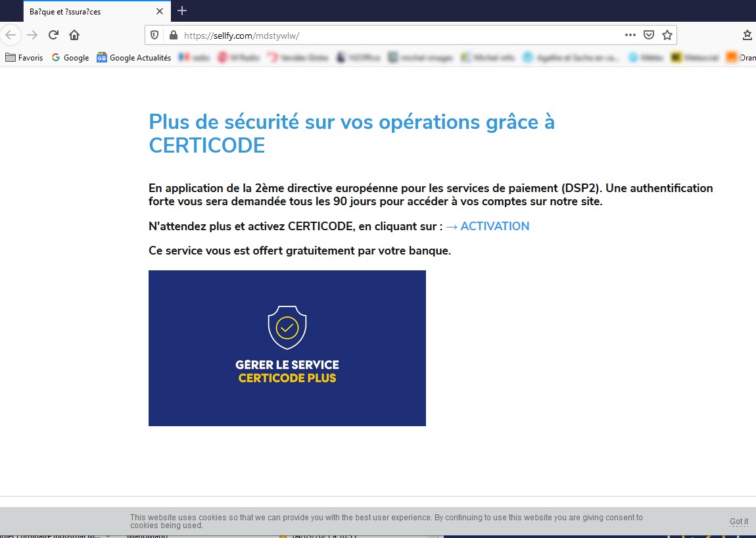Viewport: 756px width, 538px height.
Task: Open a new tab with plus button
Action: 181,11
